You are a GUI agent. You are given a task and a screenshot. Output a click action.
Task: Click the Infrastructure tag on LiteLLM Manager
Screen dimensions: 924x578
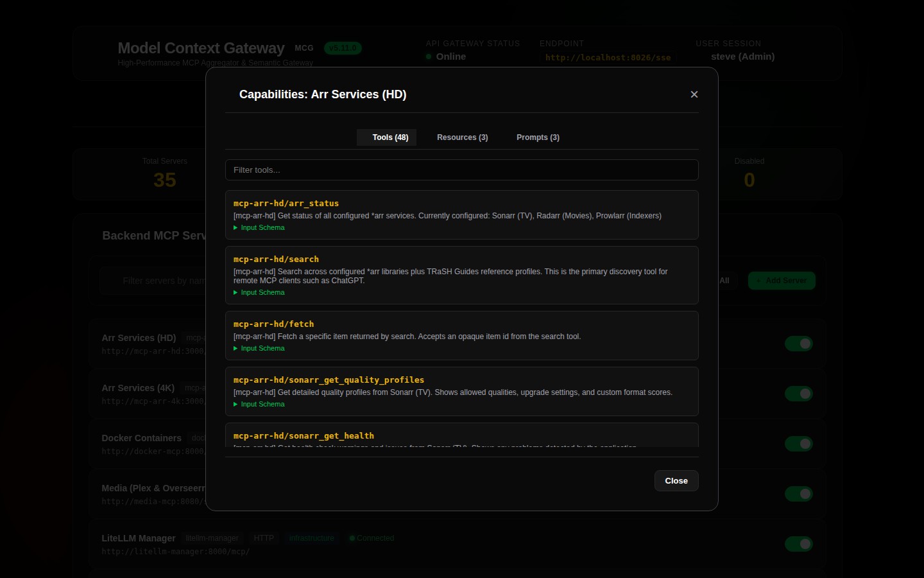[x=312, y=538]
